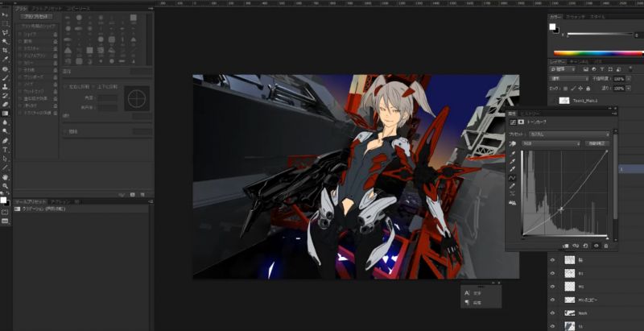Select the Toon1_Main.1 layer thumbnail
The image size is (644, 331).
564,100
